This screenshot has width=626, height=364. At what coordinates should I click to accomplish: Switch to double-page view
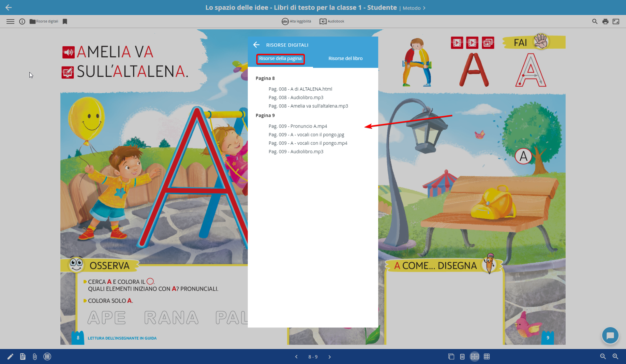474,357
